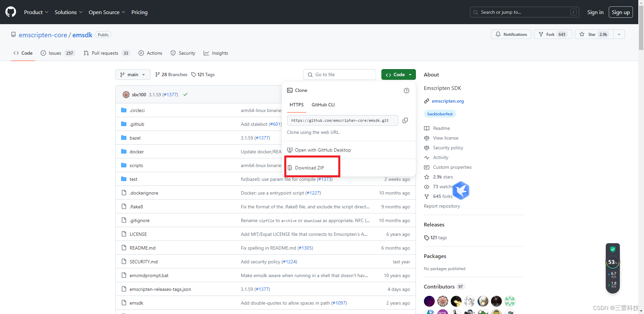
Task: Click the star icon beside 2.9k stars
Action: click(x=427, y=177)
